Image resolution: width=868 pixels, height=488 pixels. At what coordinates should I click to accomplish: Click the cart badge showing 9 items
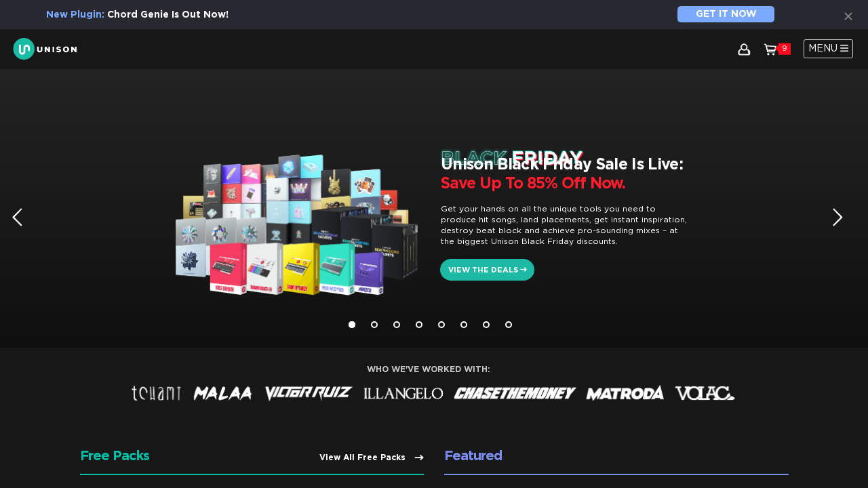click(785, 48)
